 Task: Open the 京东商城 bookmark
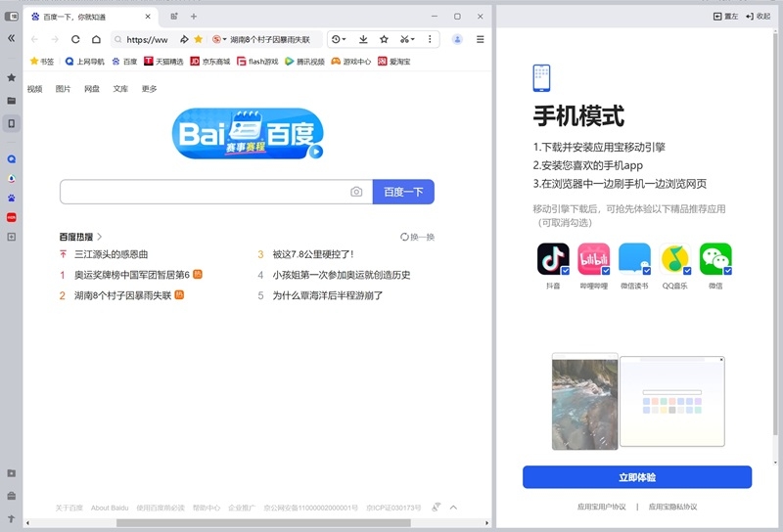(210, 62)
